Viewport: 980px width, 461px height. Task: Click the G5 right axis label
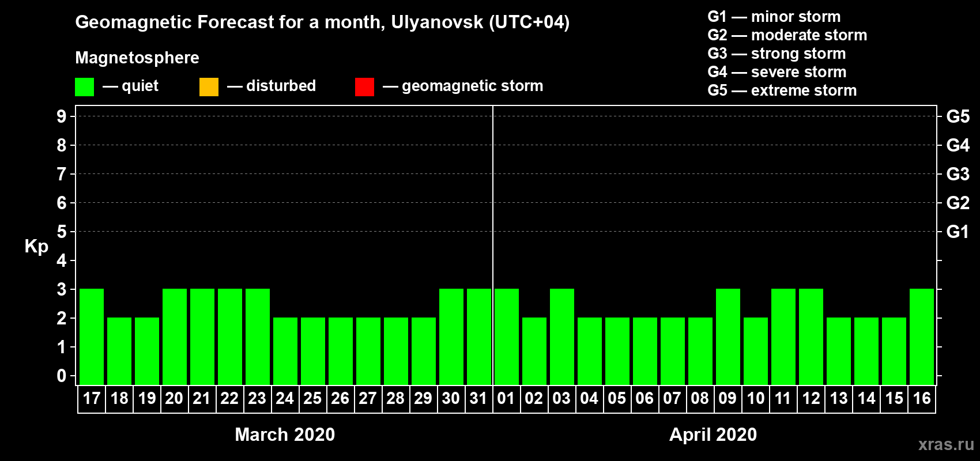pos(958,116)
